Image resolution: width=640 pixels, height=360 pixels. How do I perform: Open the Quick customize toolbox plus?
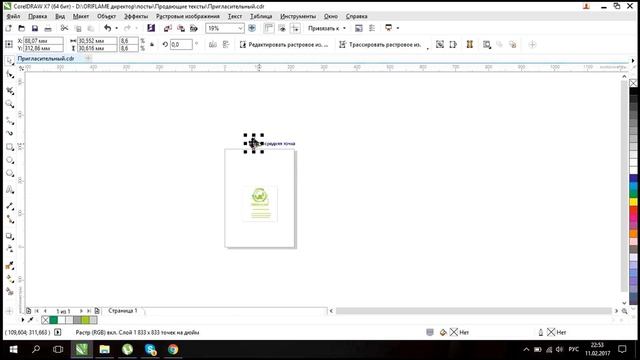pos(9,311)
